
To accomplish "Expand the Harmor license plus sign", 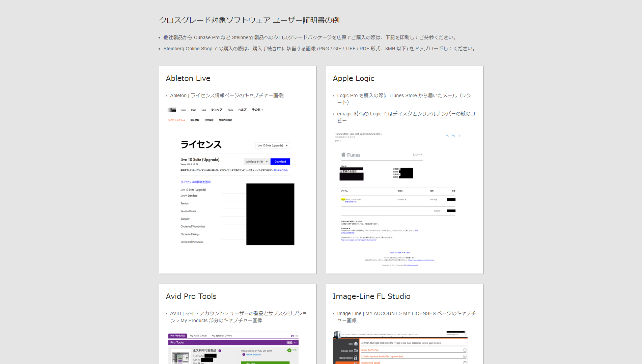I will (x=465, y=350).
